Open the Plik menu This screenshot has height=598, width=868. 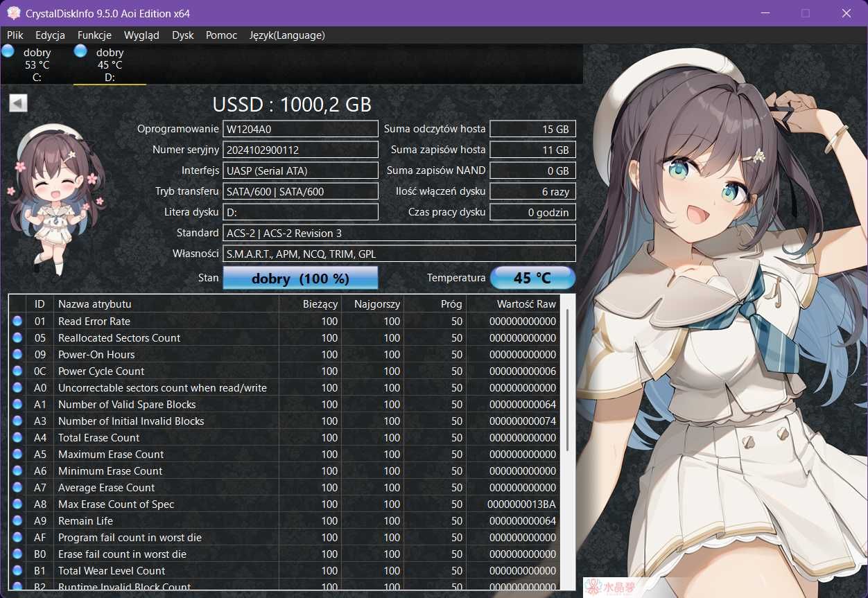[15, 35]
